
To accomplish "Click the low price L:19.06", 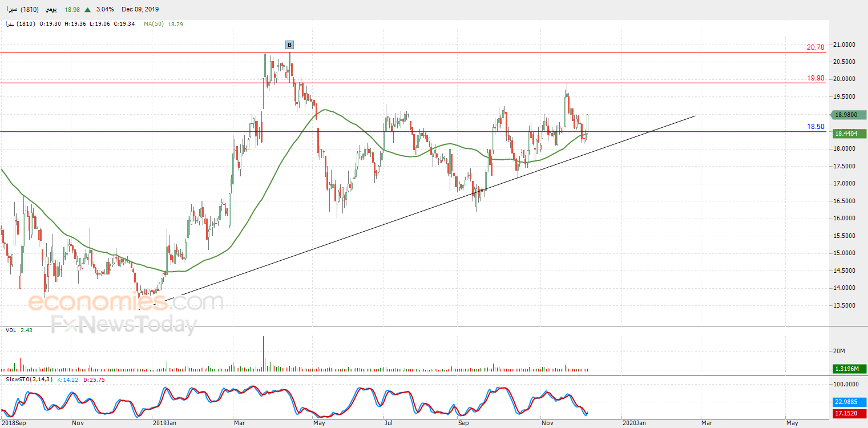I will coord(99,24).
